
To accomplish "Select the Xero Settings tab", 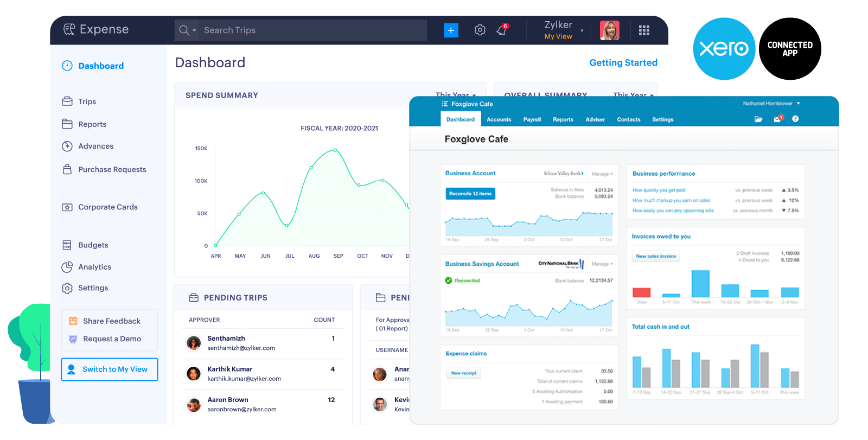I will coord(663,119).
